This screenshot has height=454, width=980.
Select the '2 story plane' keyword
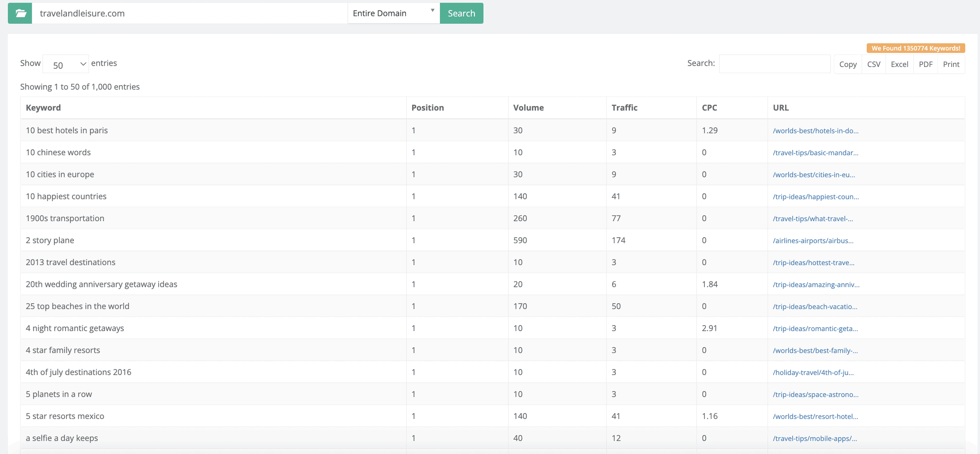pyautogui.click(x=50, y=240)
